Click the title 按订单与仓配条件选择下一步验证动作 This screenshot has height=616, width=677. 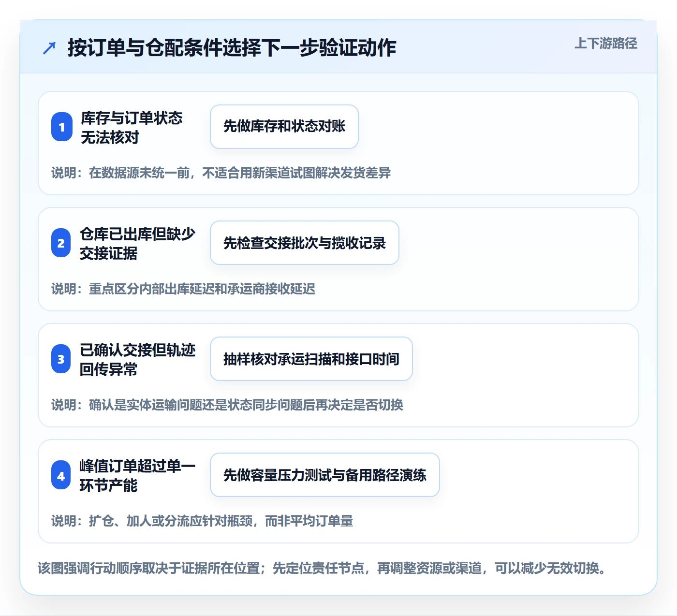click(x=232, y=48)
